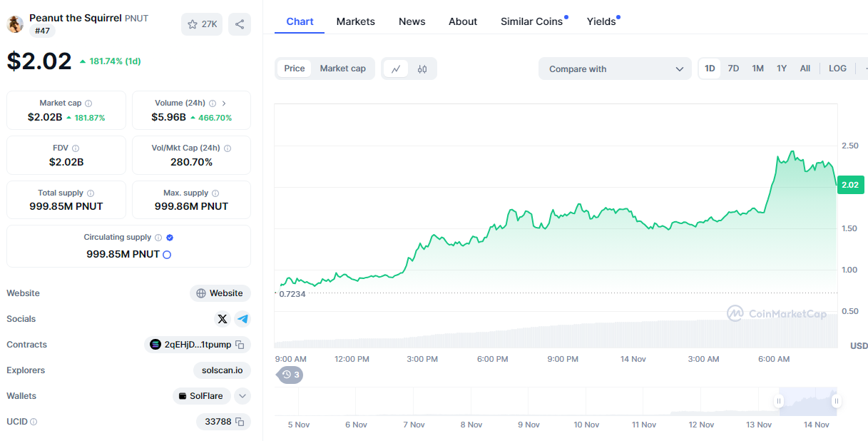This screenshot has height=441, width=868.
Task: Click the 7 Nov date in range navigator
Action: (x=414, y=425)
